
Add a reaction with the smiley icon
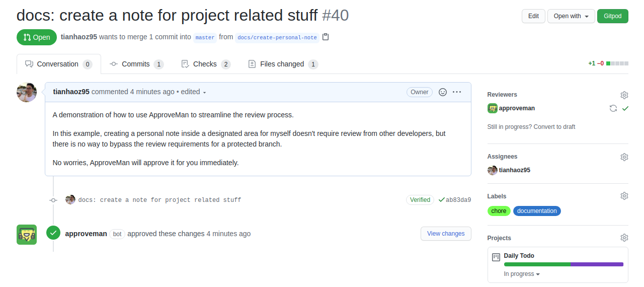443,92
